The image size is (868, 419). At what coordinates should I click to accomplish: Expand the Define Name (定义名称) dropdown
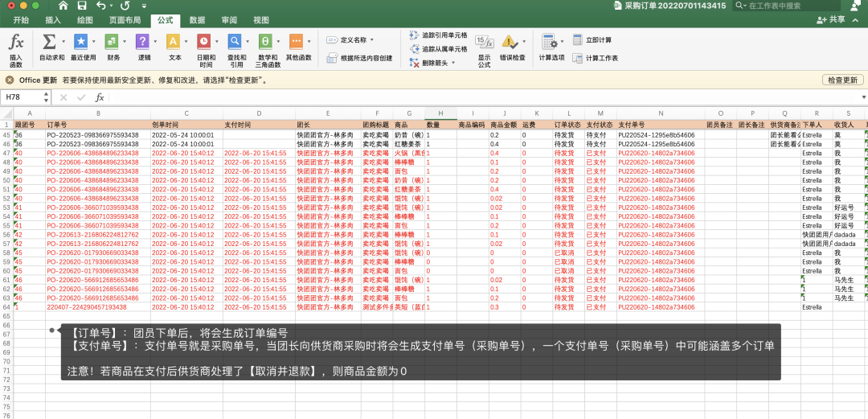point(371,39)
